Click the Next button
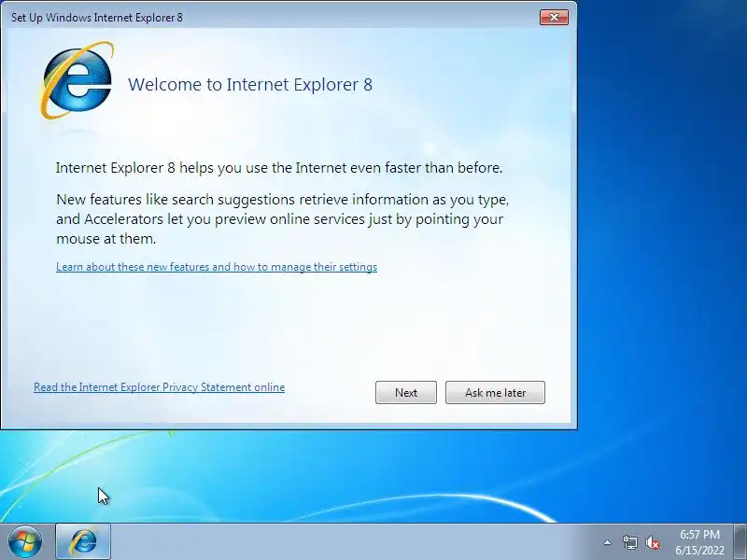Screen dimensions: 747x560 click(x=406, y=392)
